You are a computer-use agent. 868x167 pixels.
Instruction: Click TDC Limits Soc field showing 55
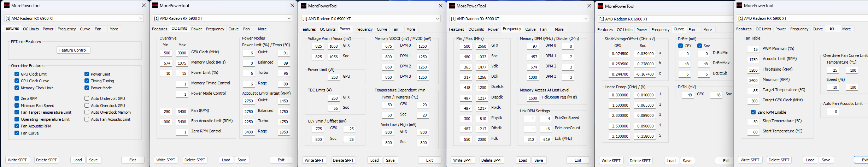coord(333,108)
